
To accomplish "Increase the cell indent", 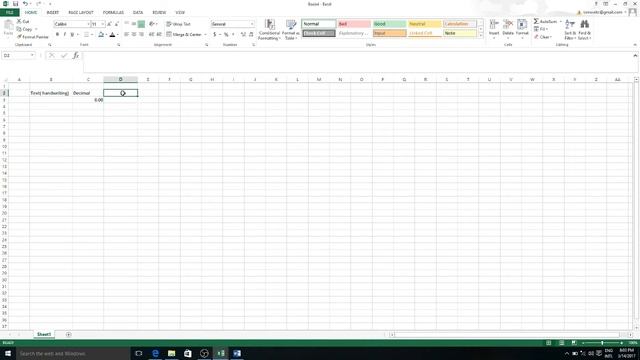I will (x=159, y=35).
